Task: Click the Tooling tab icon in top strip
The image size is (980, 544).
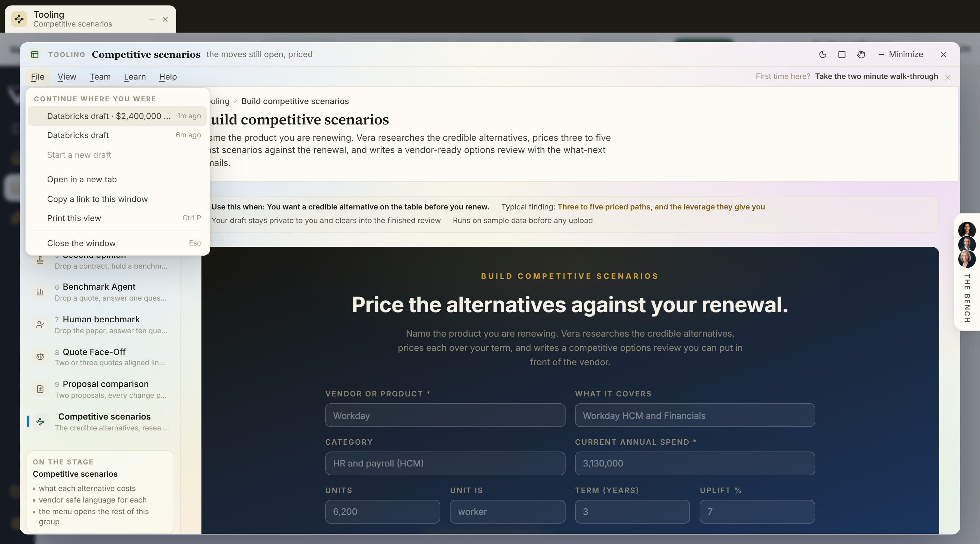Action: pos(19,19)
